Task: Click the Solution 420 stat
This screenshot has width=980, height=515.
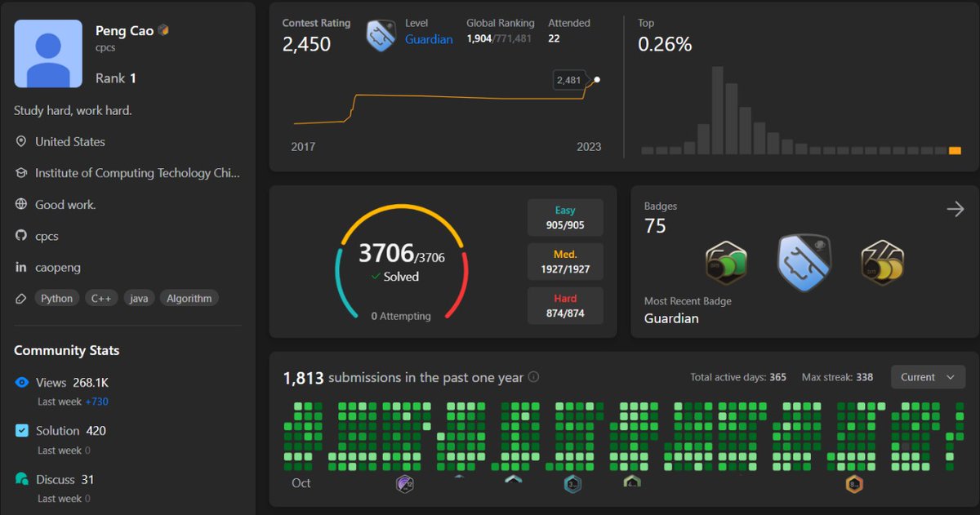Action: (71, 430)
